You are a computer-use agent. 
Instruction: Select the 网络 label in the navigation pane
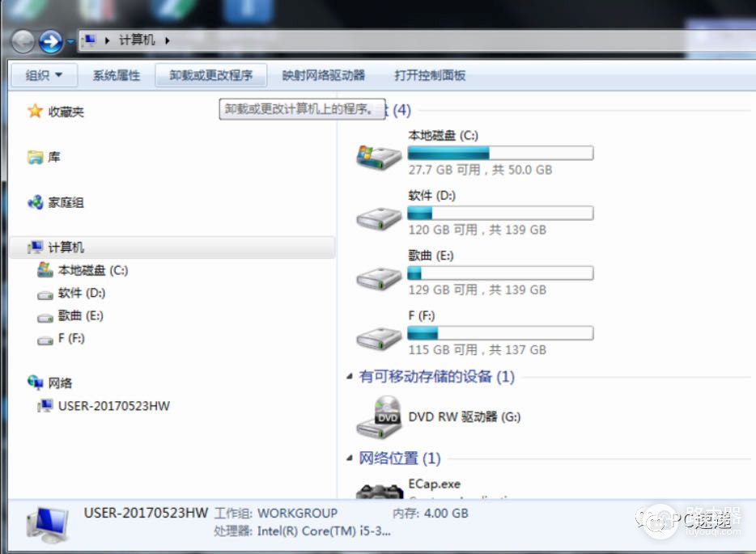pyautogui.click(x=60, y=383)
